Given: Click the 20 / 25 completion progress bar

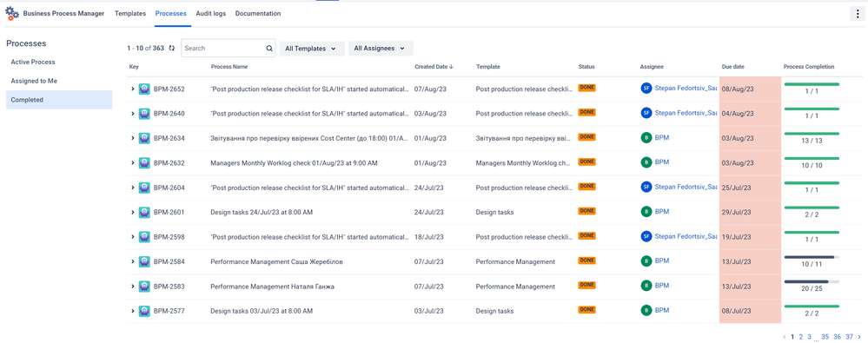Looking at the screenshot, I should click(x=812, y=281).
